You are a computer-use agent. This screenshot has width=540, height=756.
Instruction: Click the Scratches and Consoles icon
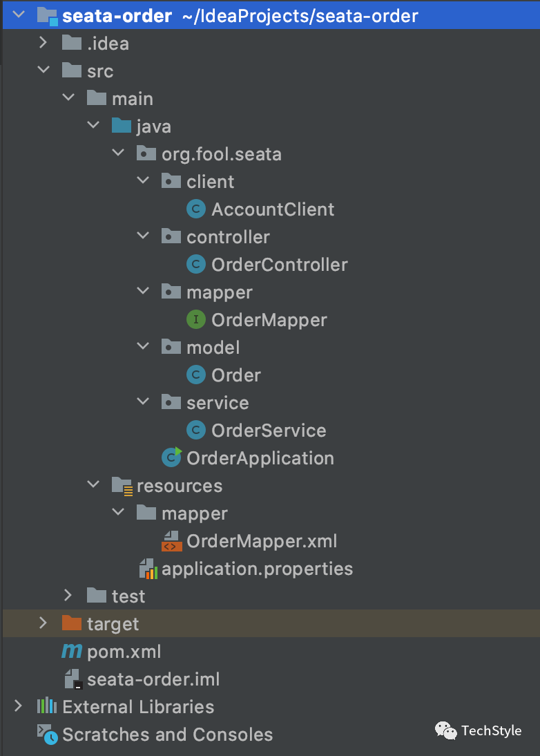[48, 735]
